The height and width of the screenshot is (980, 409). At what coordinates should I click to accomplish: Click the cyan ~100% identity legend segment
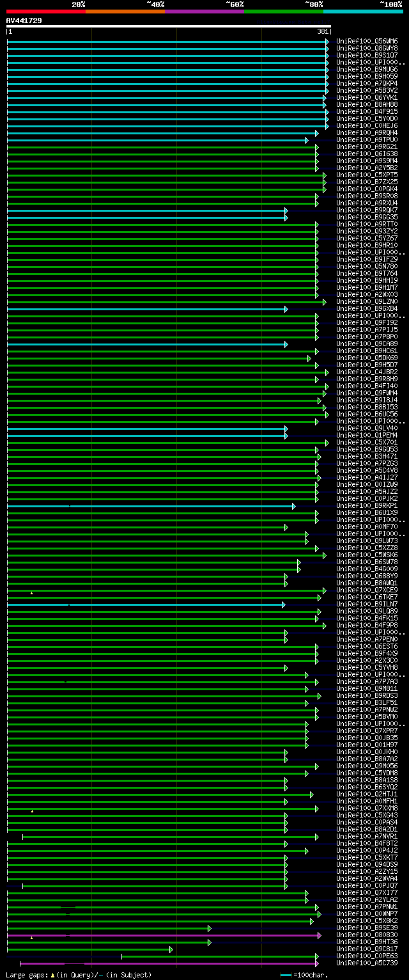coord(363,11)
